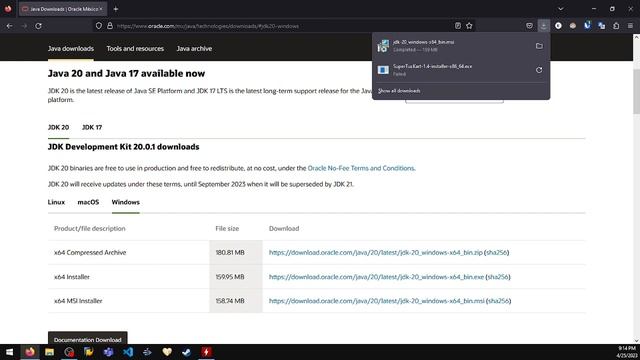Image resolution: width=640 pixels, height=360 pixels.
Task: Click Show all downloads
Action: tap(399, 91)
